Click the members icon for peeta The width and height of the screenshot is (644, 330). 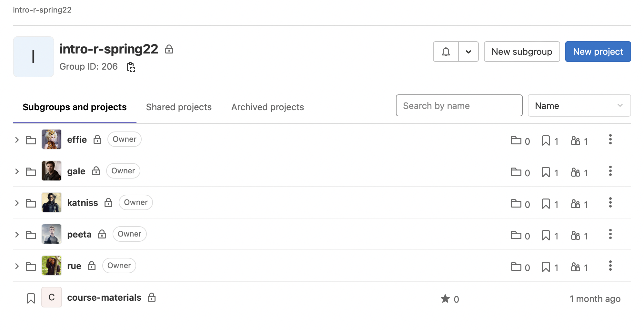576,236
